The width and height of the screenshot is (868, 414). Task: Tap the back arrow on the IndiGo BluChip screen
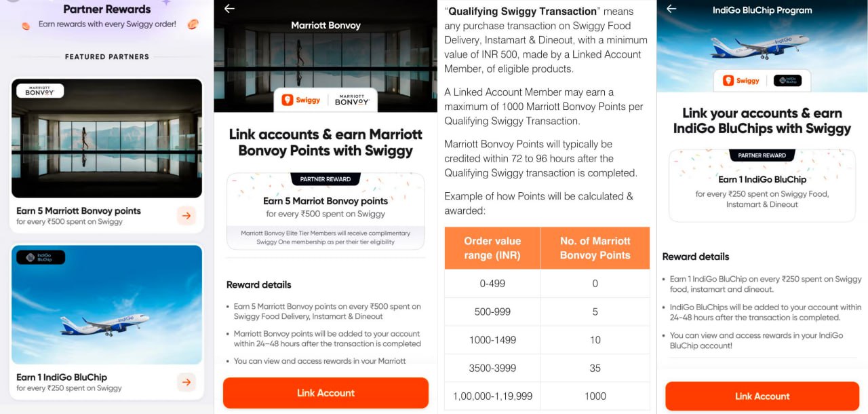(x=670, y=10)
